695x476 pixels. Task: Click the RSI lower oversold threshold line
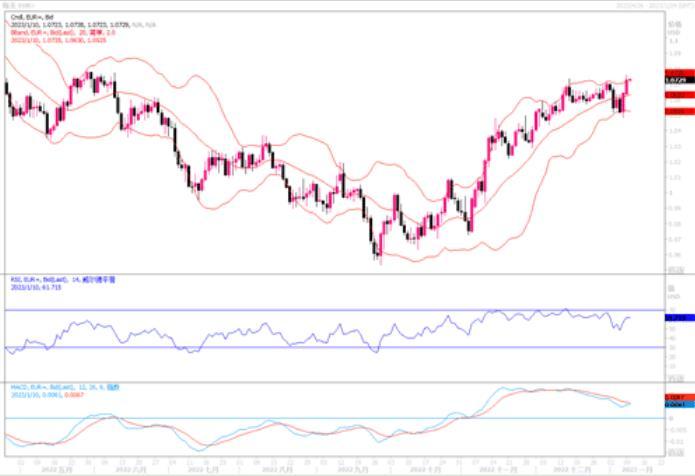click(x=300, y=347)
